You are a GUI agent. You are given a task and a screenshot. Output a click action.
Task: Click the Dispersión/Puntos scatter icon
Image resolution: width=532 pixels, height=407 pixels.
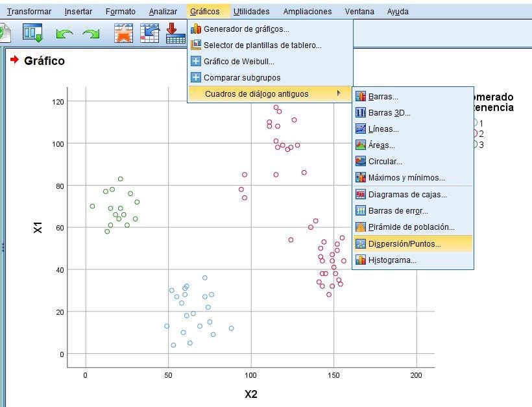tap(360, 243)
